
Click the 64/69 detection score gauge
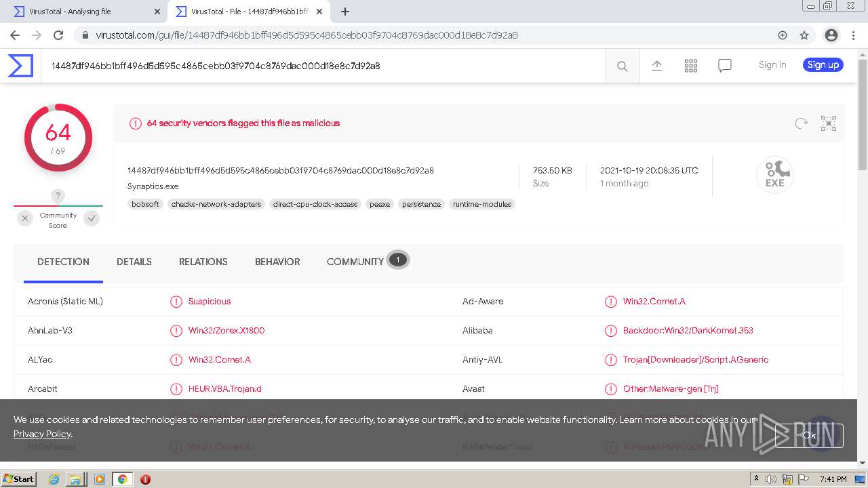(x=58, y=138)
